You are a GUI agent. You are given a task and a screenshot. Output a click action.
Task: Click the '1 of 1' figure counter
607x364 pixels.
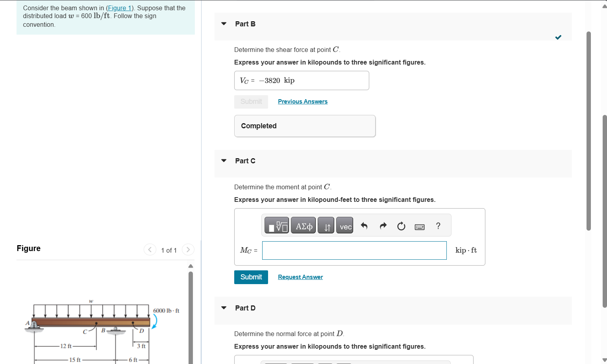(169, 250)
